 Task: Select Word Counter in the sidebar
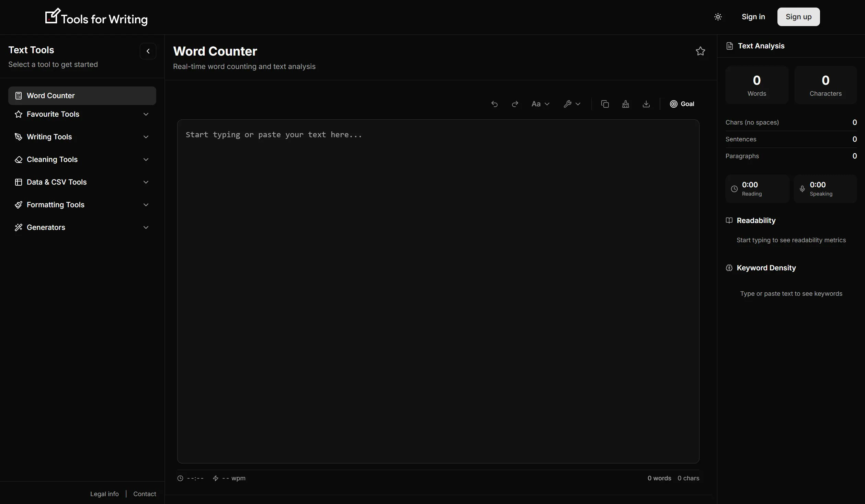click(82, 96)
